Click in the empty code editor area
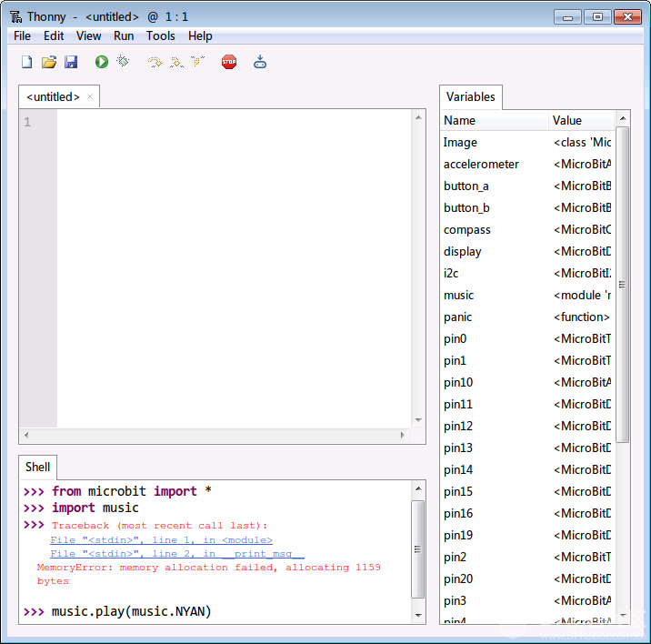The width and height of the screenshot is (651, 644). tap(235, 268)
